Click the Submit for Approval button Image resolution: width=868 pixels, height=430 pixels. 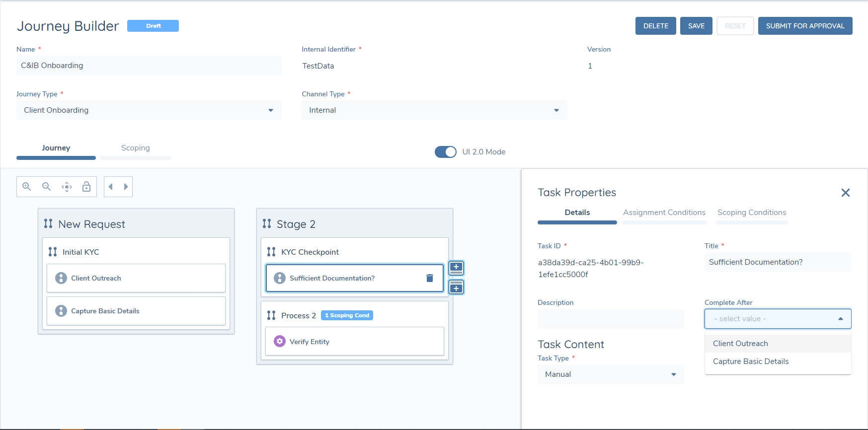click(x=805, y=26)
